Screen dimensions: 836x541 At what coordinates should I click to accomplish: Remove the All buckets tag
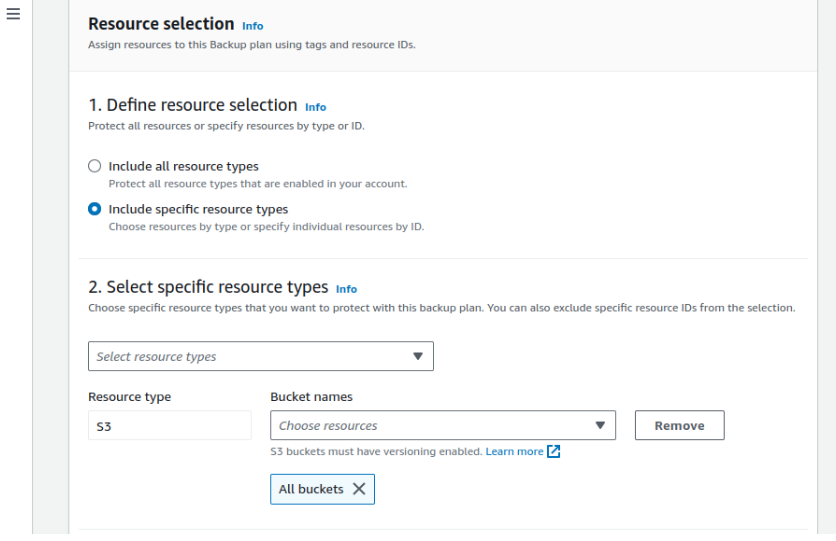click(x=359, y=489)
